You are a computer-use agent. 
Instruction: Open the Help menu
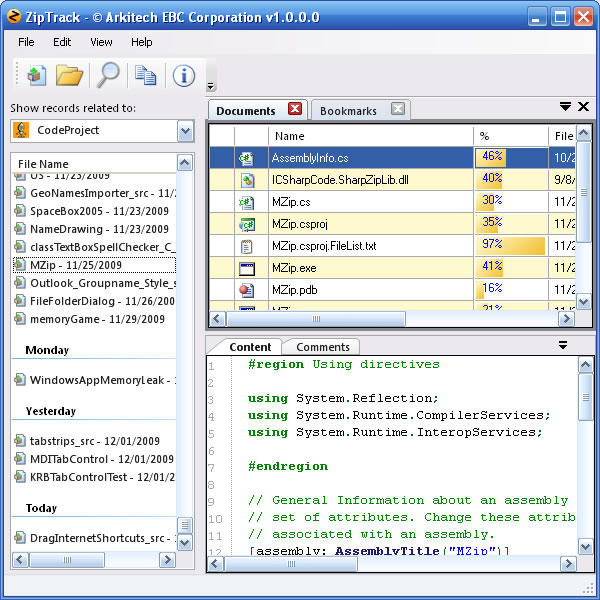pyautogui.click(x=142, y=42)
